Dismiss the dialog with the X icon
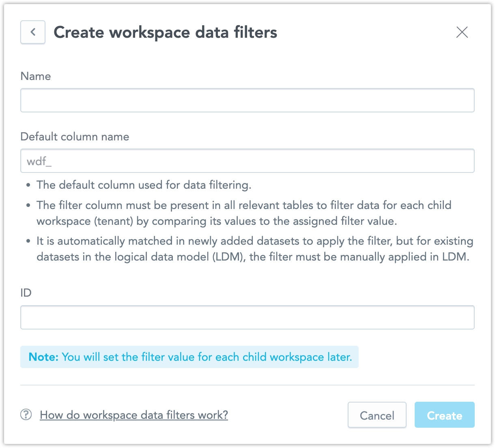Viewport: 495px width, 448px height. tap(462, 32)
